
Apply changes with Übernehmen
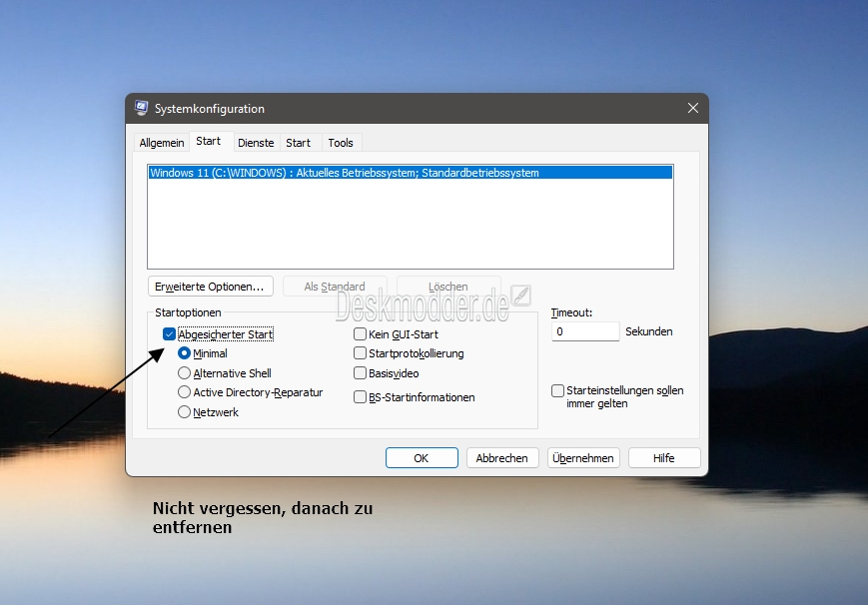click(x=583, y=458)
